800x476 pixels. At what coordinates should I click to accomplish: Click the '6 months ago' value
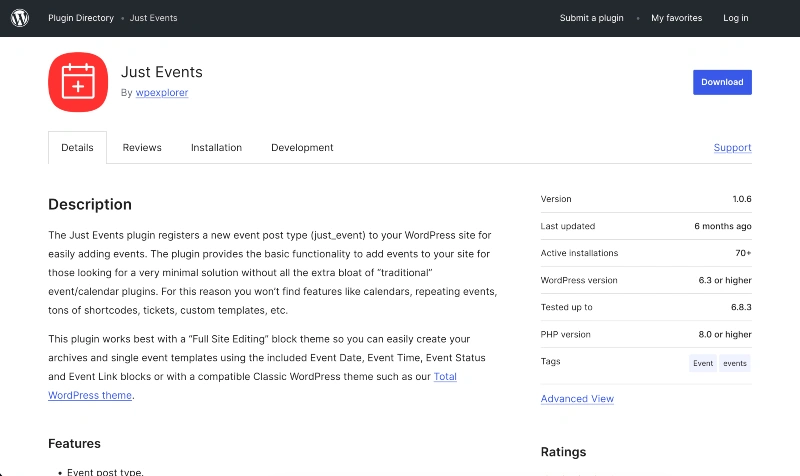pos(722,226)
